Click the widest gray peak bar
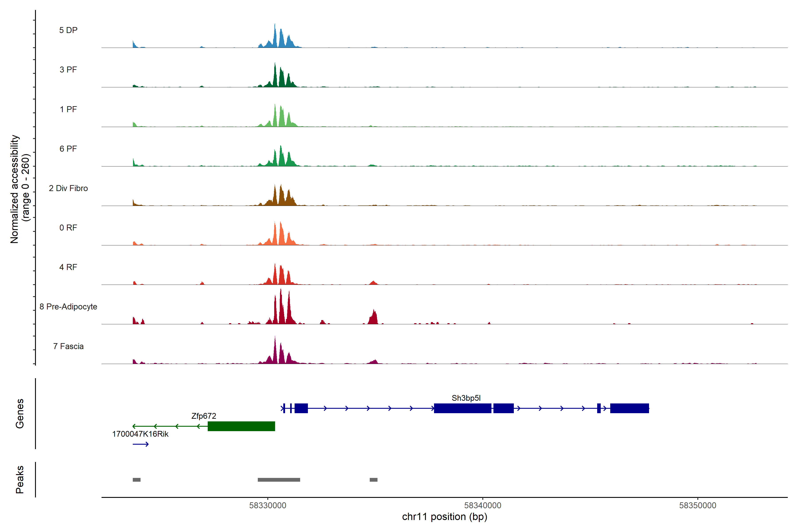The height and width of the screenshot is (532, 798). coord(279,480)
